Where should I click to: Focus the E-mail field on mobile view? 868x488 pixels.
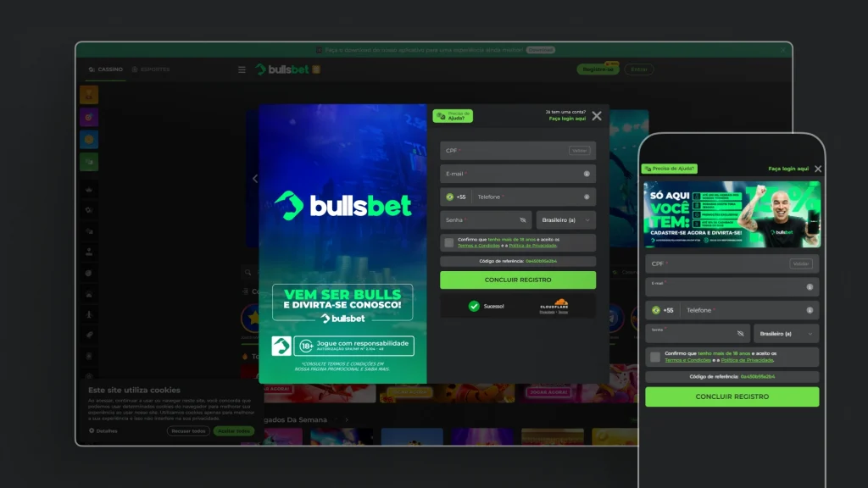tap(732, 287)
